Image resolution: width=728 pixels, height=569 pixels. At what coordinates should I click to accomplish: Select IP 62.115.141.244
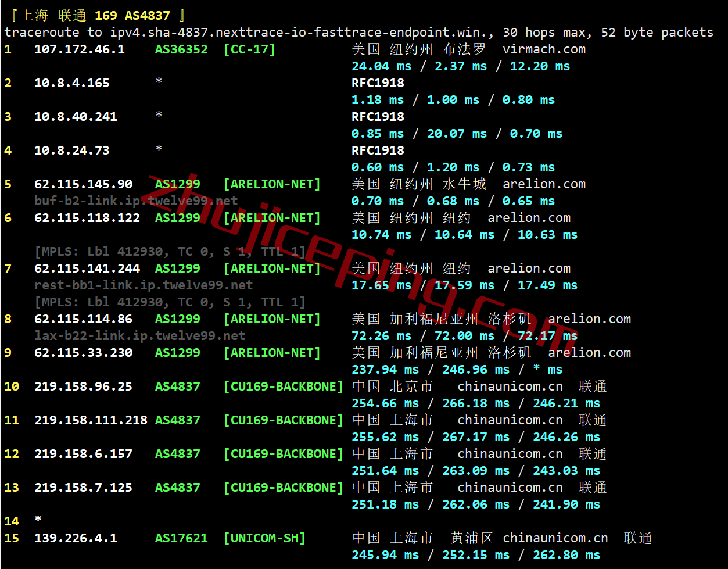tap(87, 269)
